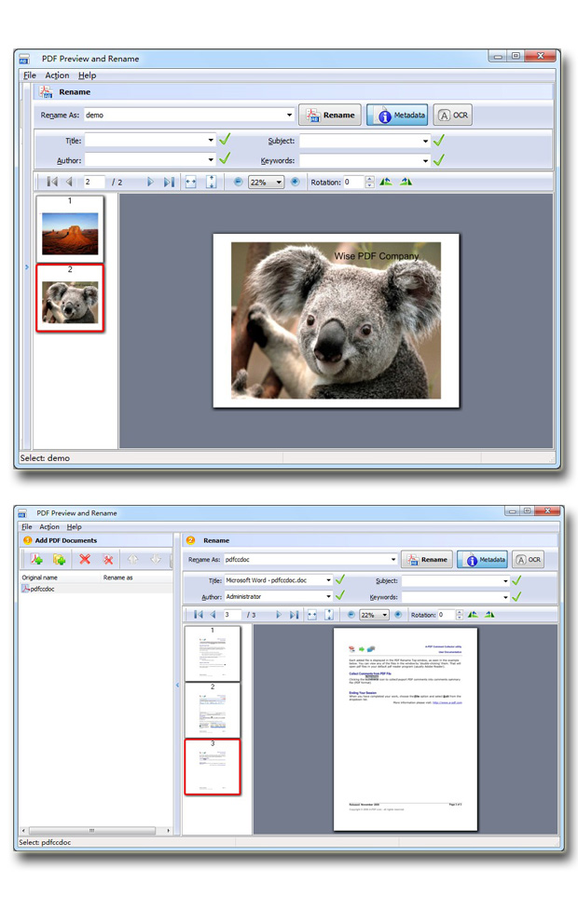Open 22% zoom dropdown in top window
This screenshot has height=924, width=578.
click(279, 182)
